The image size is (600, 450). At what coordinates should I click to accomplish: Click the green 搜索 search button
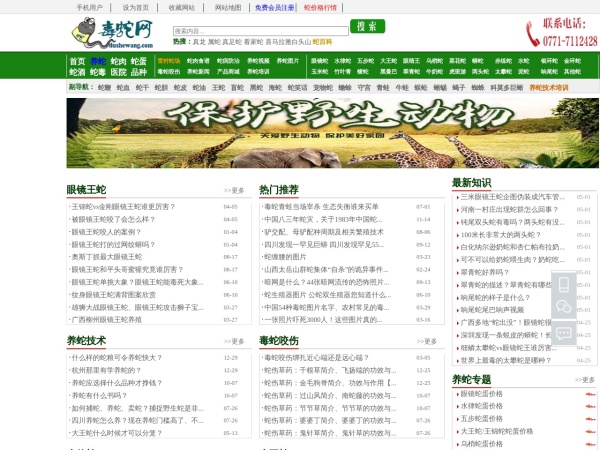coord(367,26)
